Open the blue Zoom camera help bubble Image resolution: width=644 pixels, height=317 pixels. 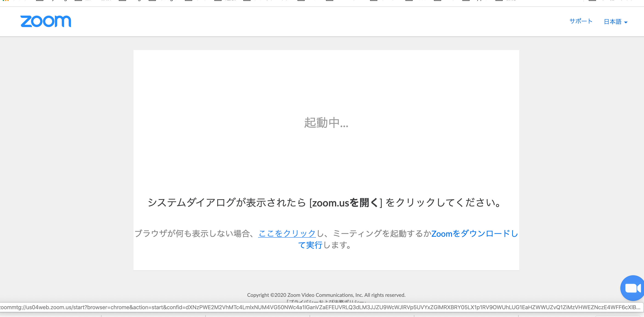point(632,288)
